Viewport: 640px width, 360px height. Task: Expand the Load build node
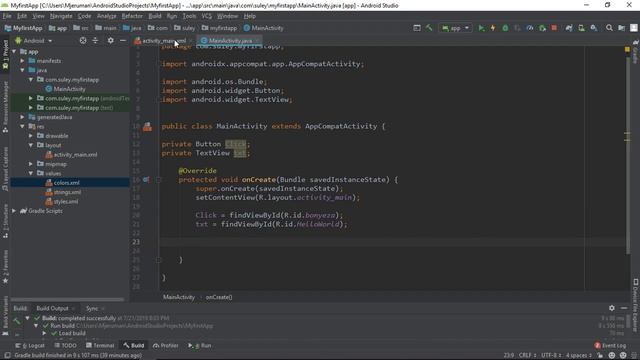point(44,333)
